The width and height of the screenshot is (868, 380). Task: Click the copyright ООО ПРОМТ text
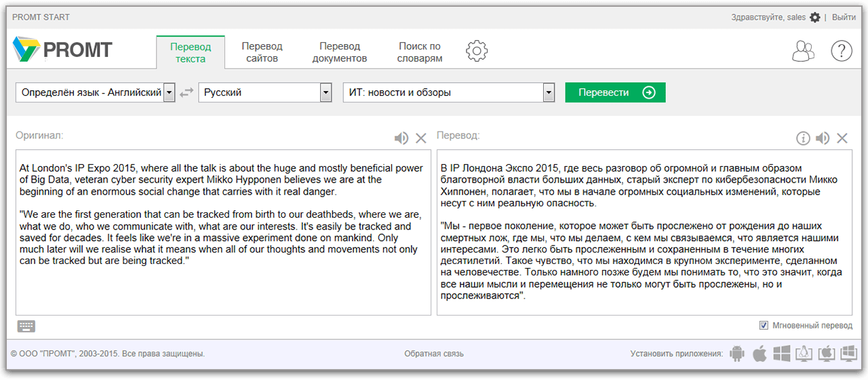(x=108, y=354)
